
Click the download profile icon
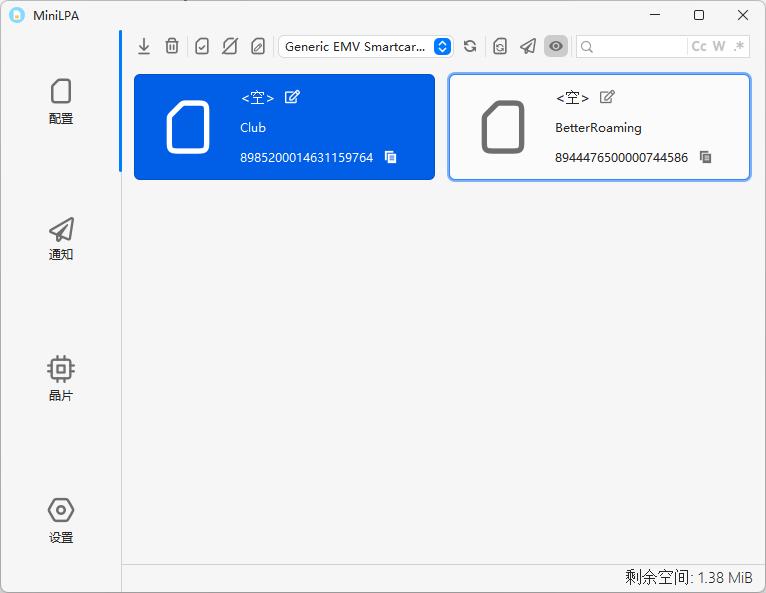point(144,46)
